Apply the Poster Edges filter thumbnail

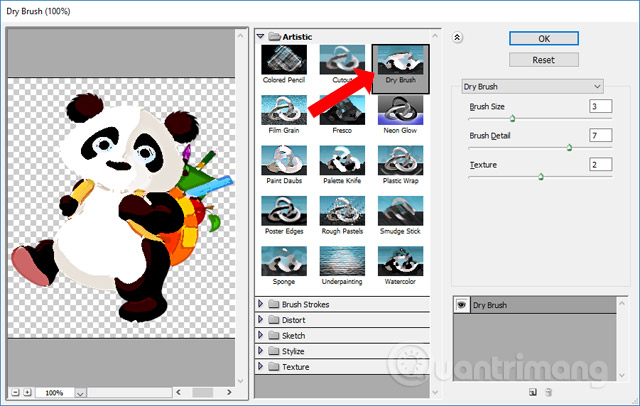(x=284, y=211)
